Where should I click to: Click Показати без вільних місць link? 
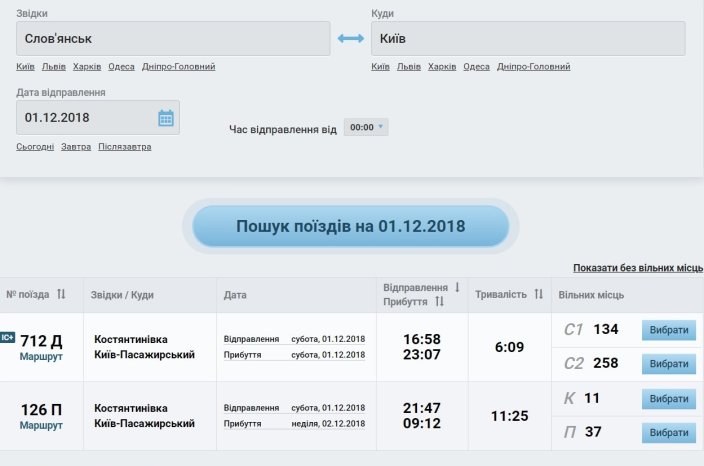pos(638,268)
